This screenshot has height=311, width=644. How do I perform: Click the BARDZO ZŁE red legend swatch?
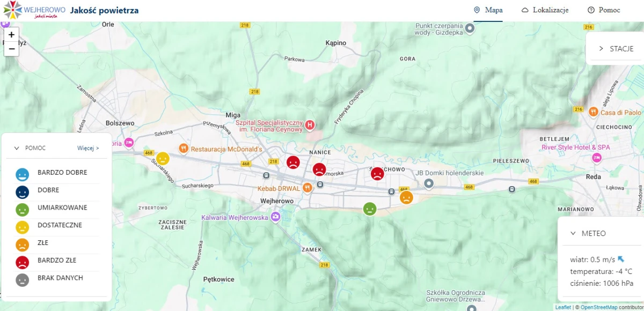click(x=22, y=262)
